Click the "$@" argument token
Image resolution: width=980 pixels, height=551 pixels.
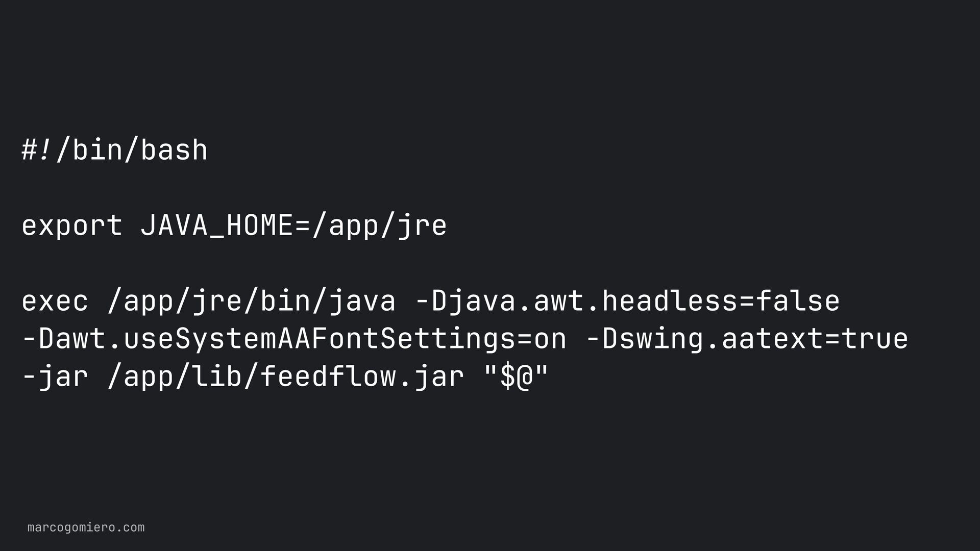point(516,377)
